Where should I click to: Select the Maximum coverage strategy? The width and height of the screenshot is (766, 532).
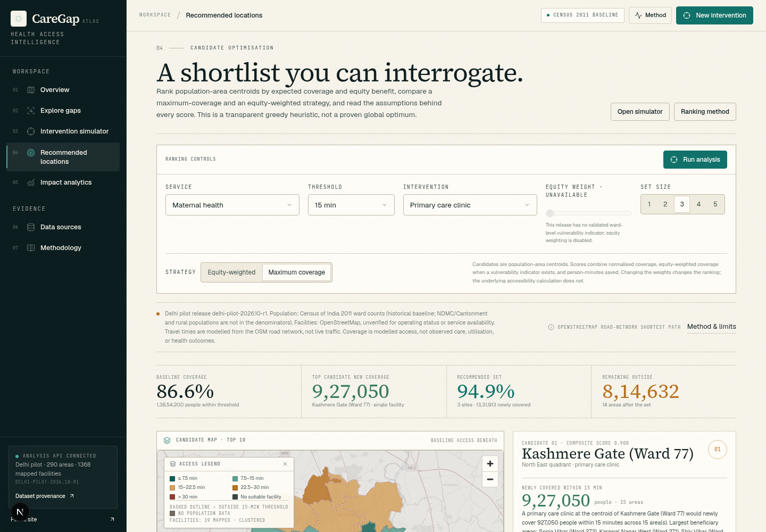click(x=296, y=272)
